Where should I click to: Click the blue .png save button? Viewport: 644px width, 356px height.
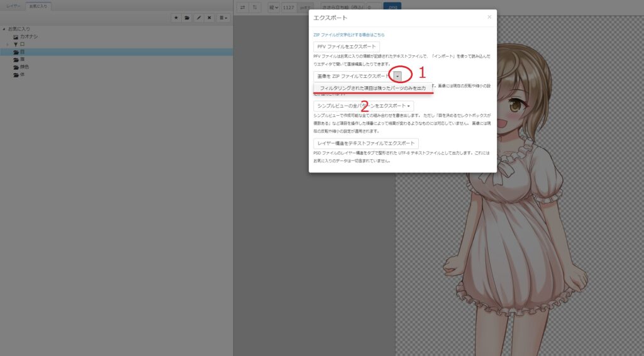[x=392, y=7]
